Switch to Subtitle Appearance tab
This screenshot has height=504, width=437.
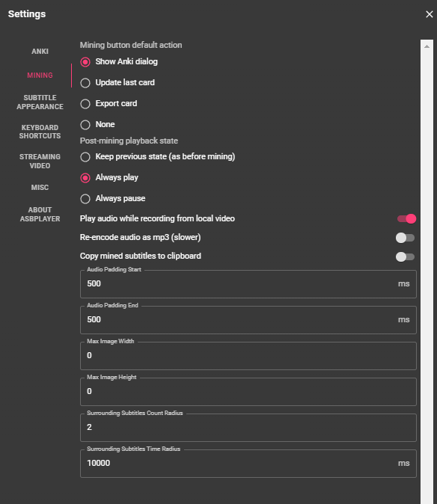40,102
